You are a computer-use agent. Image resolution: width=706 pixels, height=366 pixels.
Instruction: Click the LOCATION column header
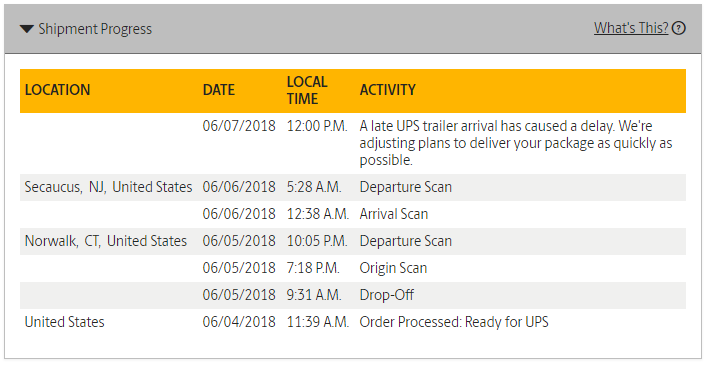(57, 90)
